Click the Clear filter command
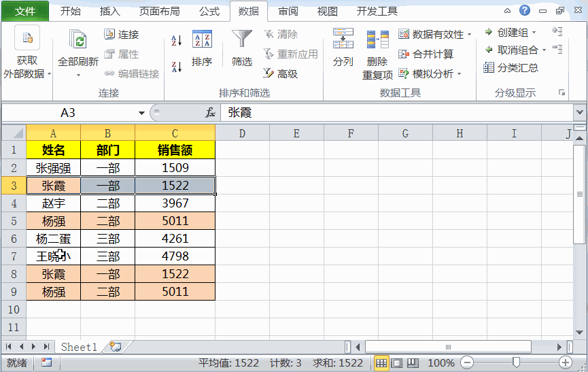The width and height of the screenshot is (588, 372). point(281,34)
